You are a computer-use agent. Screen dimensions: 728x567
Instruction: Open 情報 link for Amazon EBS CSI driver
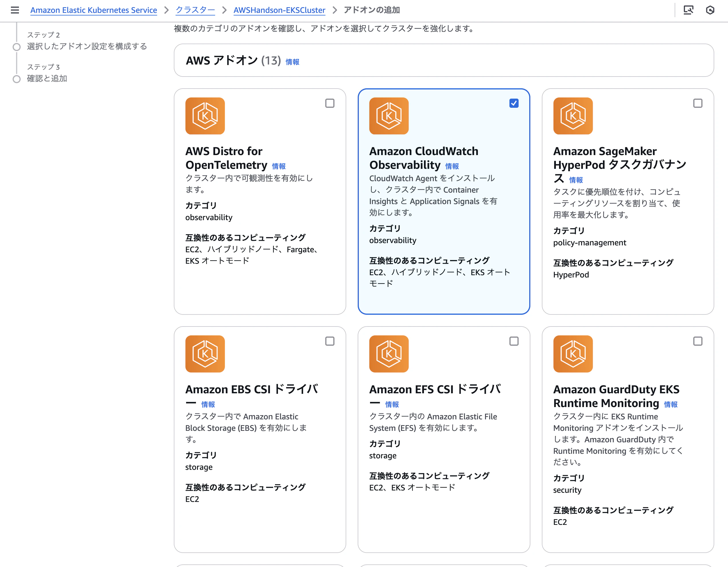208,404
